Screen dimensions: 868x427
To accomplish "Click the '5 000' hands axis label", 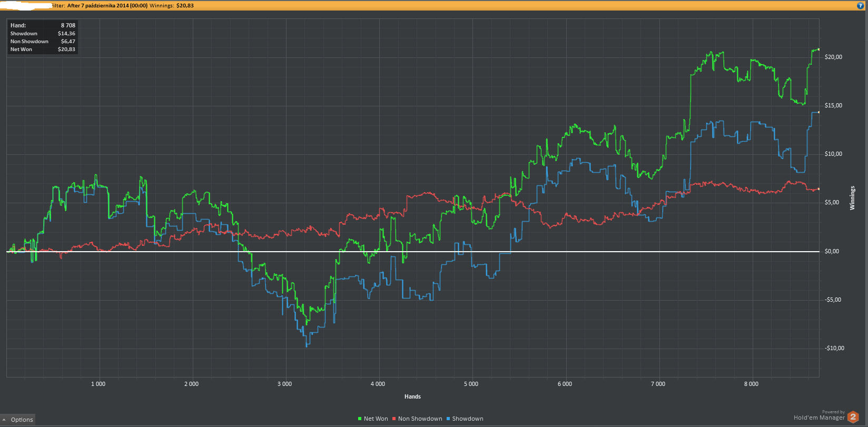I will tap(471, 384).
